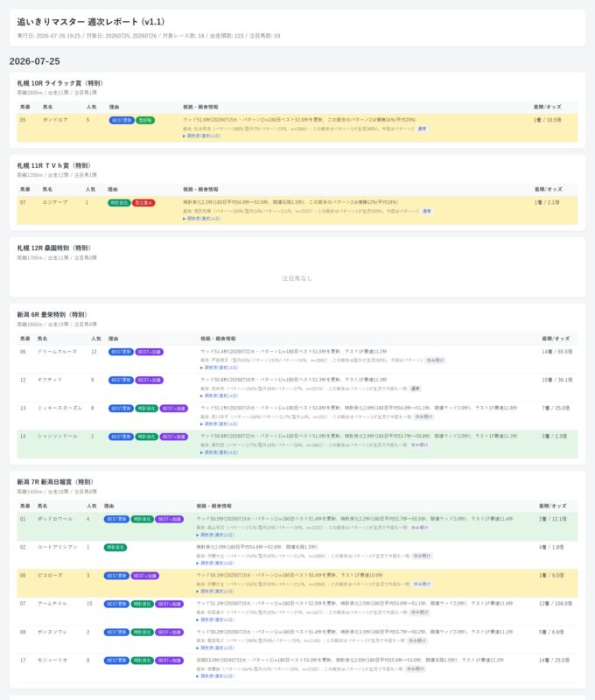Click the 着順/オッズ column header in Sapporo 10R table
This screenshot has height=700, width=595.
pyautogui.click(x=547, y=107)
